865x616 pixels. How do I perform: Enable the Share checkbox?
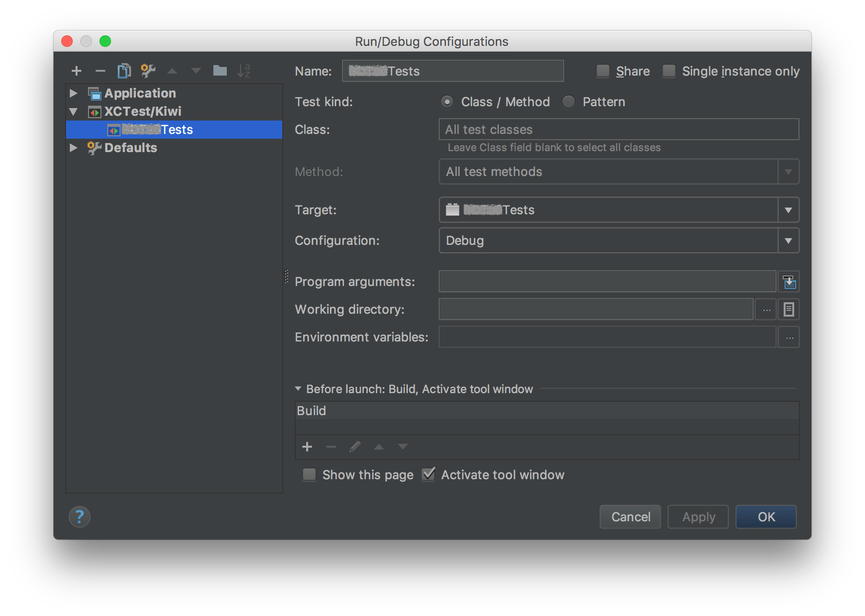click(x=603, y=71)
